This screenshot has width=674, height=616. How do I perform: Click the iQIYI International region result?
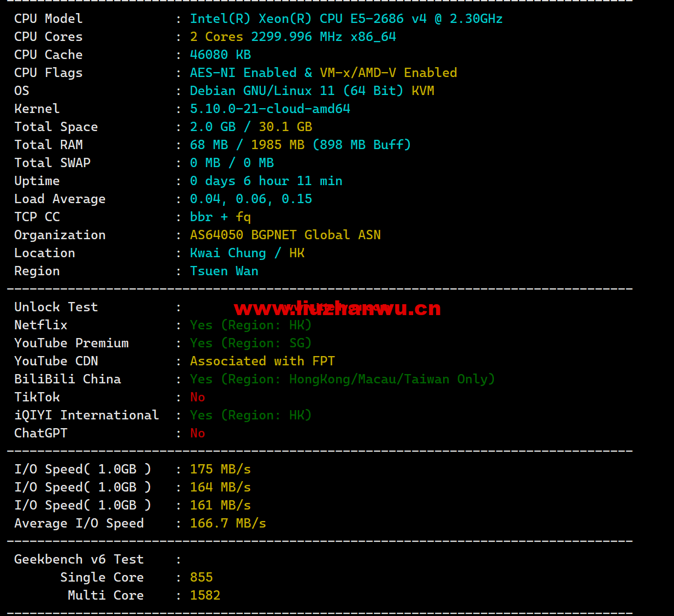tap(250, 415)
